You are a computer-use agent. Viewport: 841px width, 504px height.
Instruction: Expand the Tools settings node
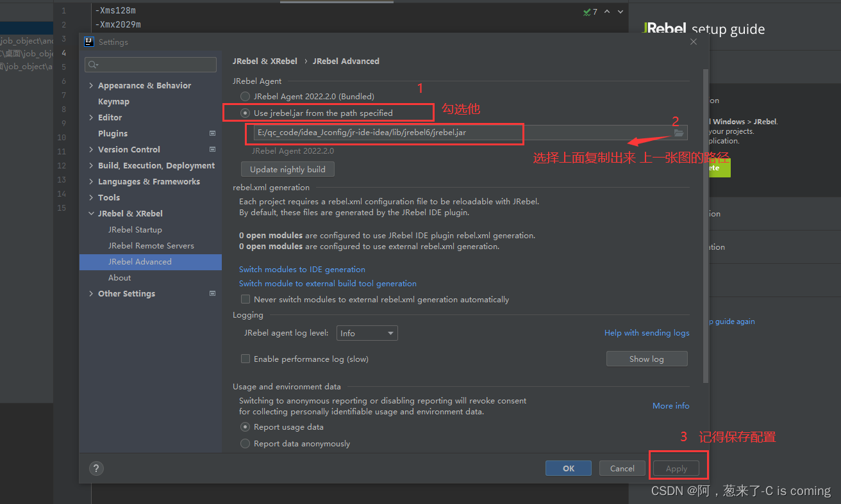(91, 197)
